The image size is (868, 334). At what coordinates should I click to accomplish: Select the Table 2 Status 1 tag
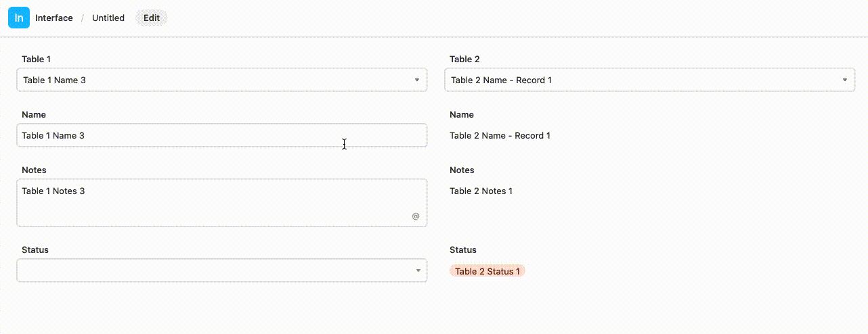coord(487,271)
